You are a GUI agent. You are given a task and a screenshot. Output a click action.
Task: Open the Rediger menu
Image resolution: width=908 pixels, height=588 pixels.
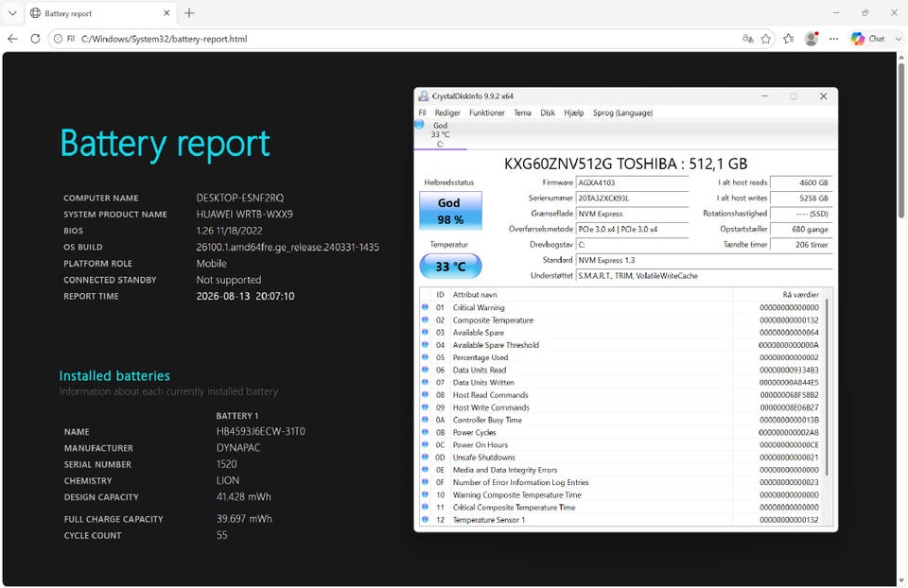[447, 112]
